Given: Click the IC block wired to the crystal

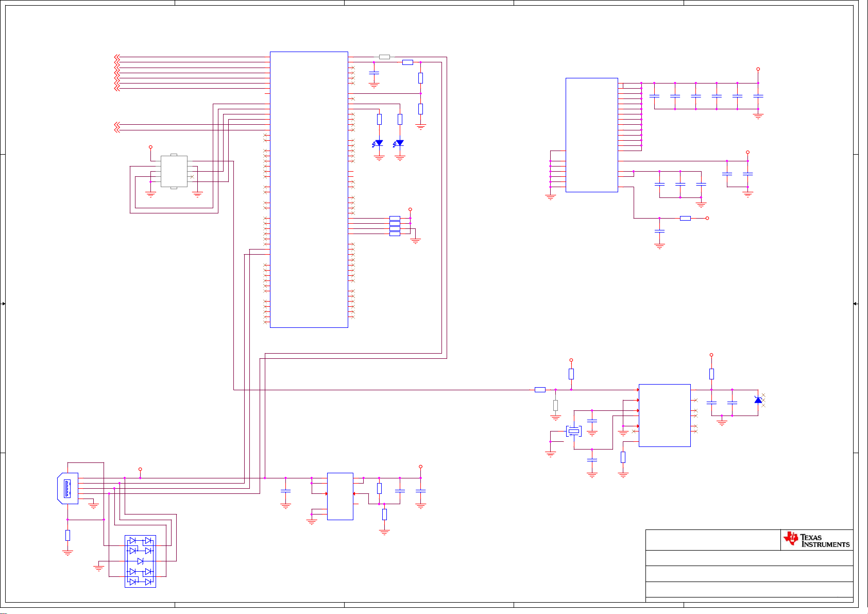Looking at the screenshot, I should (x=664, y=415).
